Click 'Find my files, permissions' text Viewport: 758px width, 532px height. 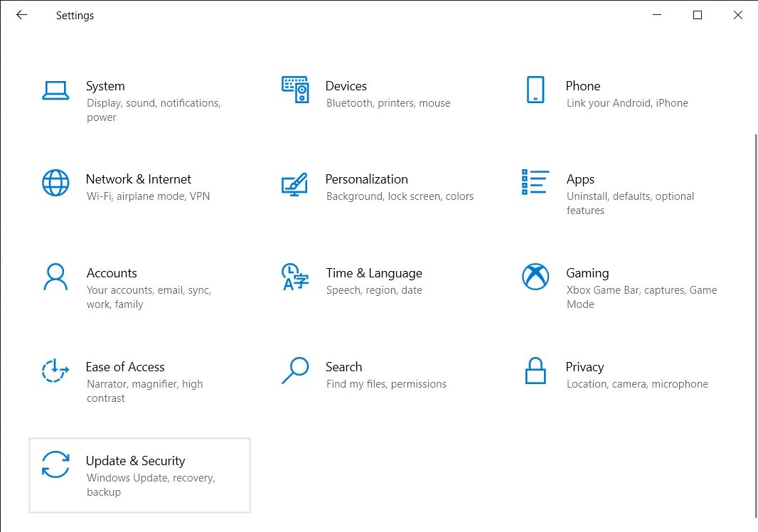(x=386, y=384)
